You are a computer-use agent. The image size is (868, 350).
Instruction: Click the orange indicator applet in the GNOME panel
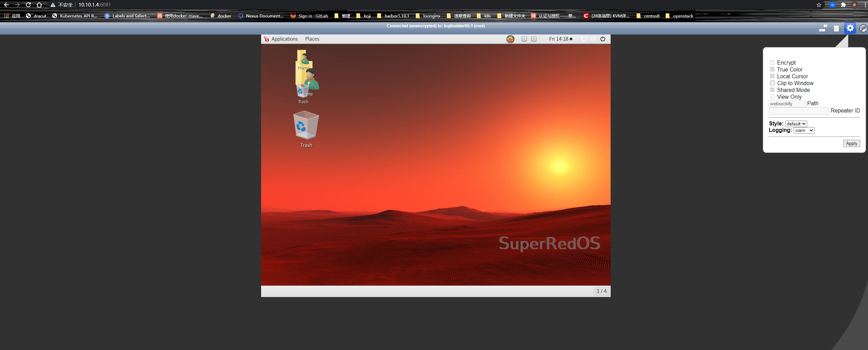click(510, 39)
